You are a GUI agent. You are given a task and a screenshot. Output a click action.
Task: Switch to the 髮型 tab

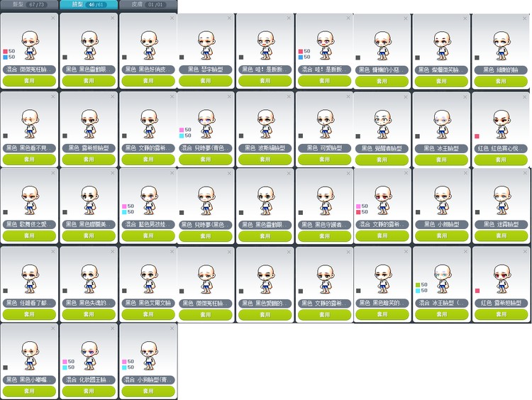pos(28,4)
